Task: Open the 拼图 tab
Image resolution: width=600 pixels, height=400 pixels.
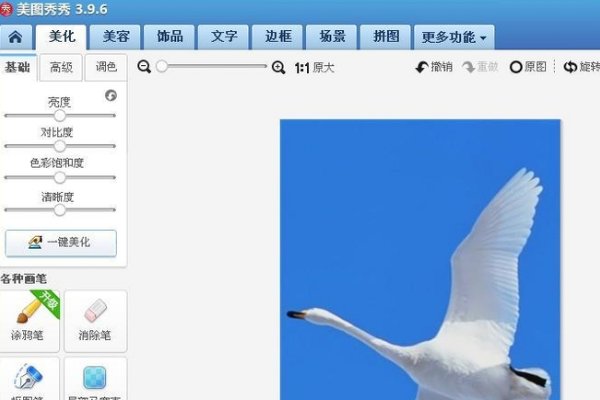Action: pos(386,37)
